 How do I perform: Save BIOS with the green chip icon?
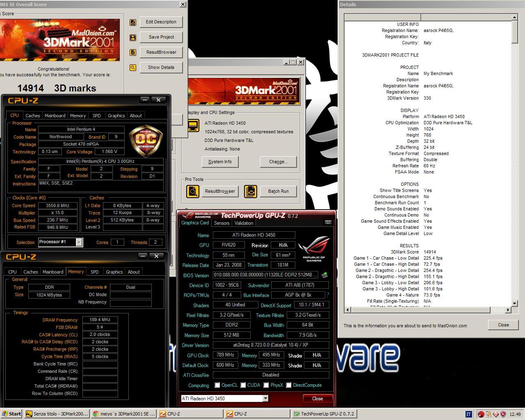click(324, 275)
